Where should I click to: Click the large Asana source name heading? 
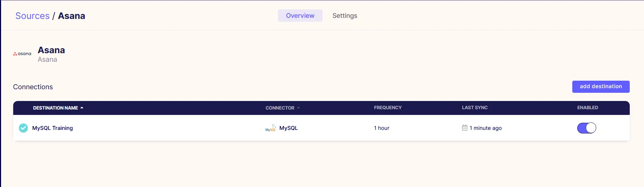51,50
